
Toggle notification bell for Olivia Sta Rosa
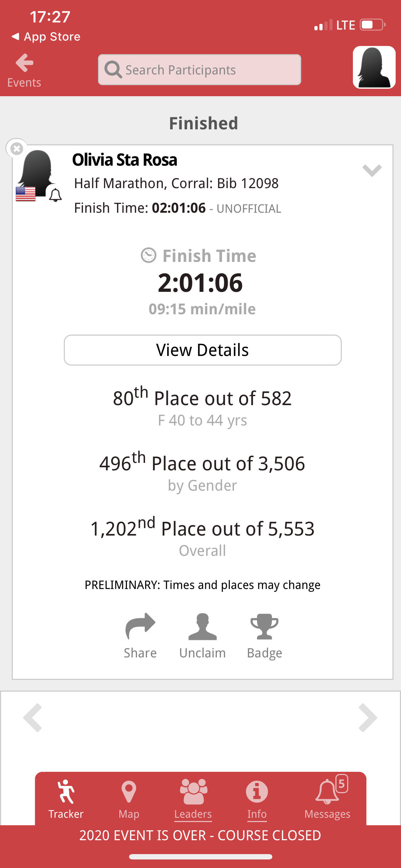click(x=55, y=195)
